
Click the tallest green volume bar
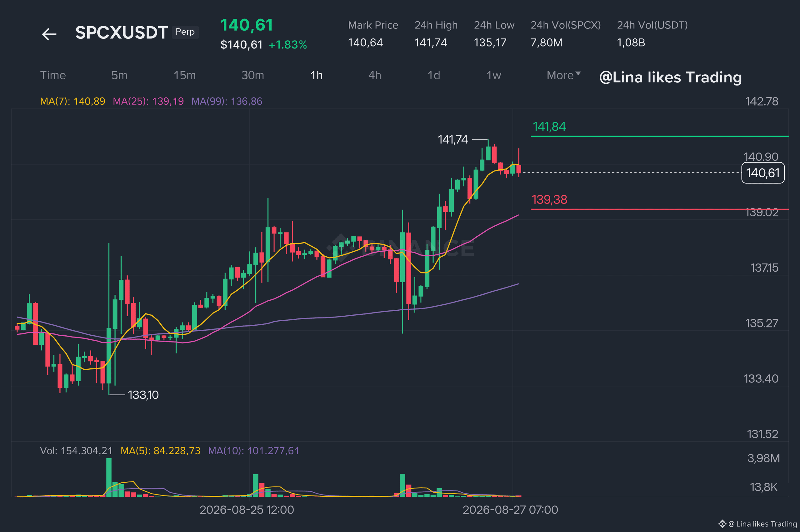(109, 477)
